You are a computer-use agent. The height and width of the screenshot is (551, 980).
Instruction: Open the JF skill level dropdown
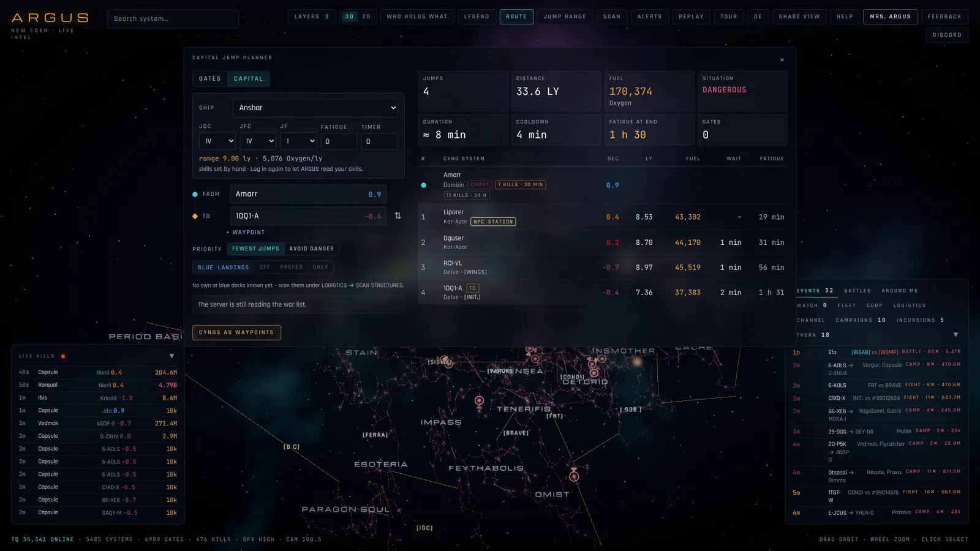pyautogui.click(x=298, y=141)
